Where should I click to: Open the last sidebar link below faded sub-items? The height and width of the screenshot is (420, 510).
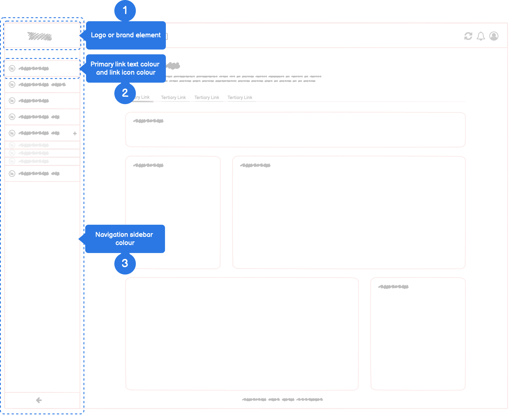(39, 173)
